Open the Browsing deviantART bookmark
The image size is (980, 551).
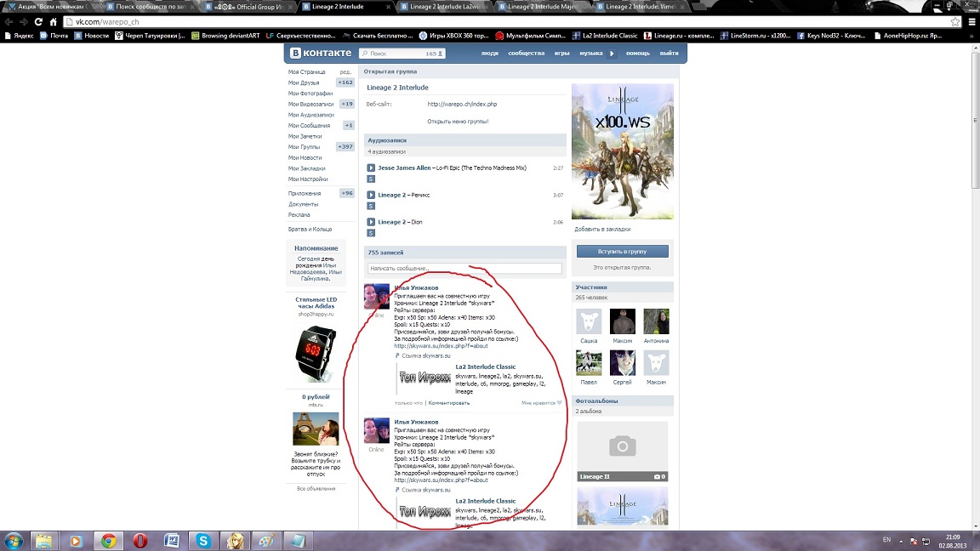click(225, 36)
